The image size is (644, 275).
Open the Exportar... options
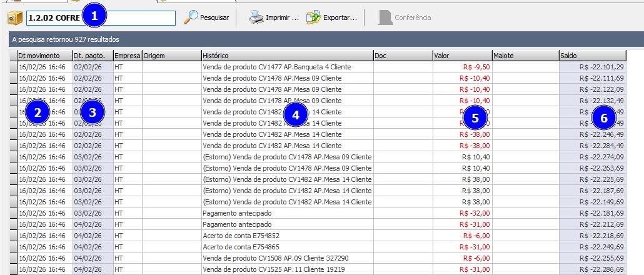coord(340,17)
